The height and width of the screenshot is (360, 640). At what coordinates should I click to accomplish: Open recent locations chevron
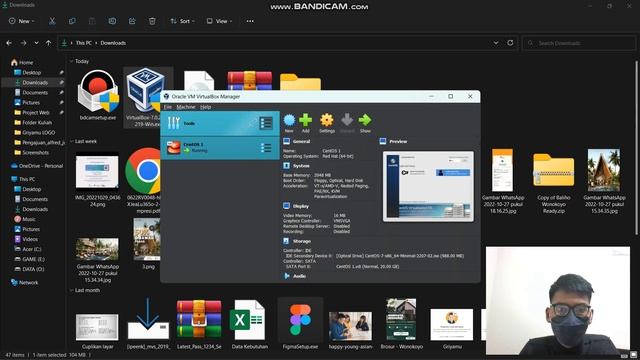click(36, 43)
